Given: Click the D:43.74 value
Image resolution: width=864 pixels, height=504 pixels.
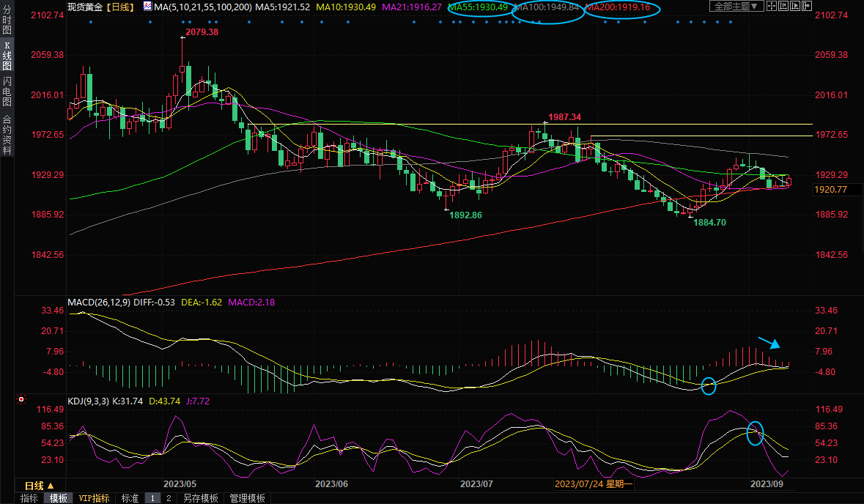Looking at the screenshot, I should (x=164, y=401).
